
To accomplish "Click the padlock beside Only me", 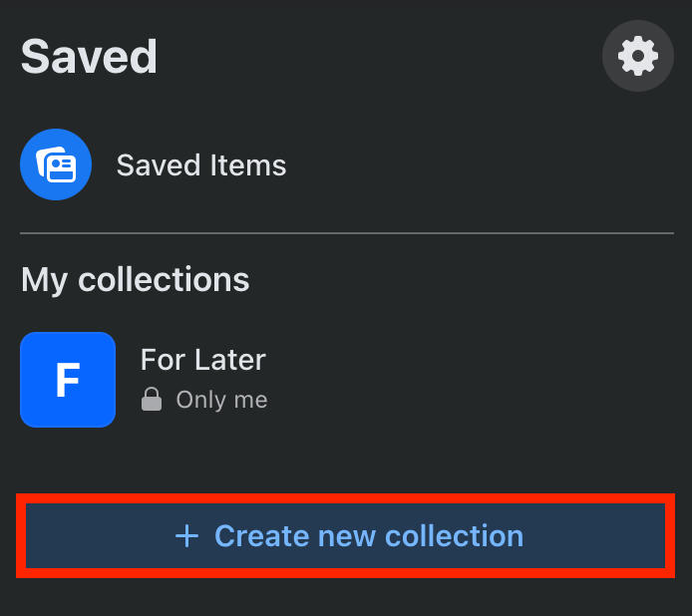I will point(152,401).
